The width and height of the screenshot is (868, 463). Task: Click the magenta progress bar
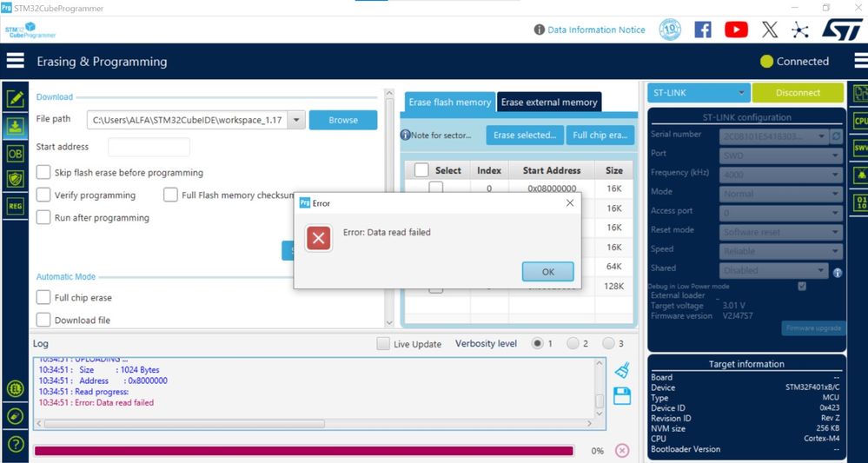(x=303, y=451)
